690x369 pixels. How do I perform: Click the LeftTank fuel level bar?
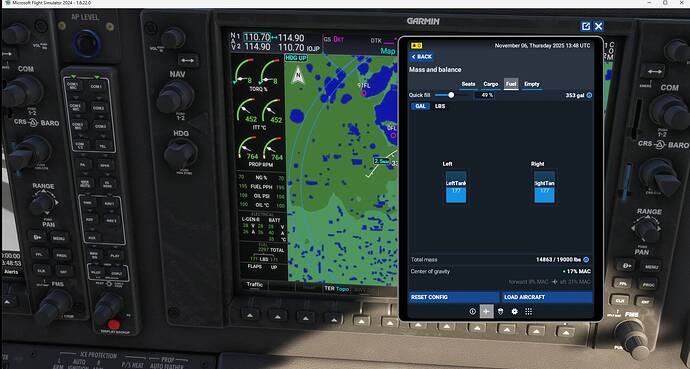(x=456, y=187)
